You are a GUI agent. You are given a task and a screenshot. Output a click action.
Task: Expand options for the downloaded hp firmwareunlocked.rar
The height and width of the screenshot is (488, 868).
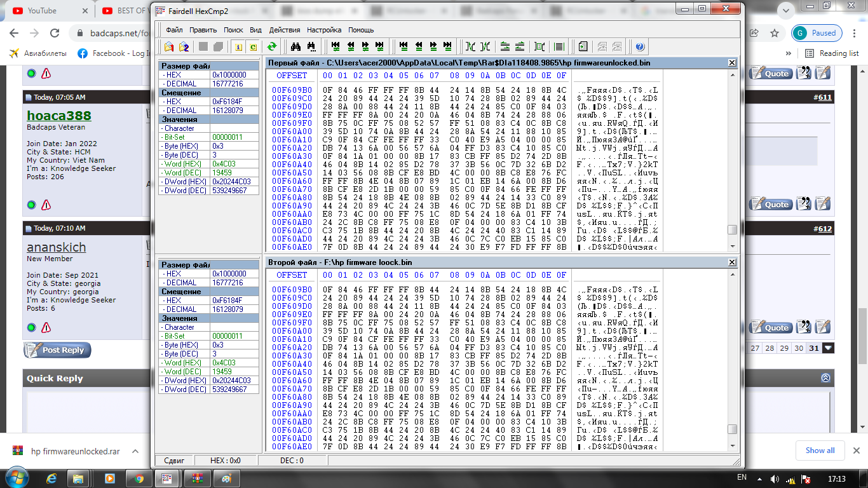point(135,451)
